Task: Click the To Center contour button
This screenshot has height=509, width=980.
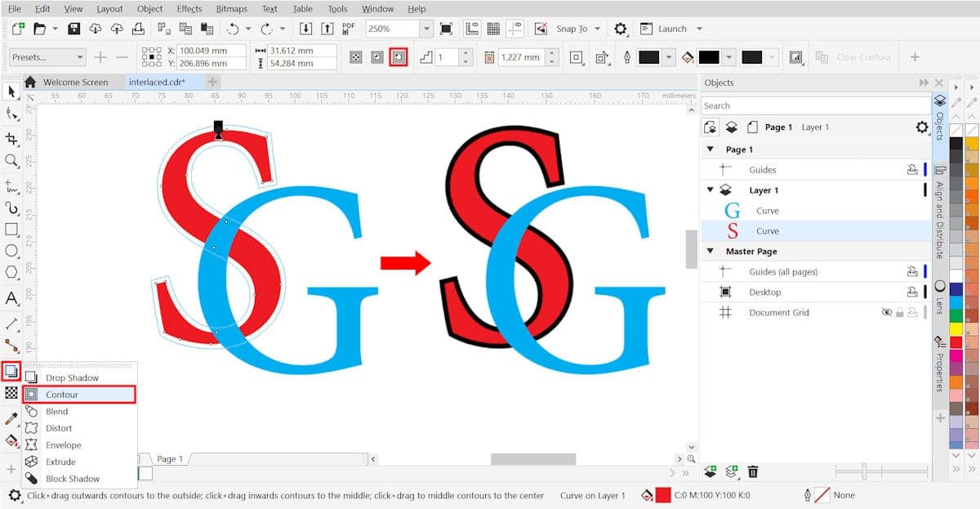Action: tap(355, 57)
